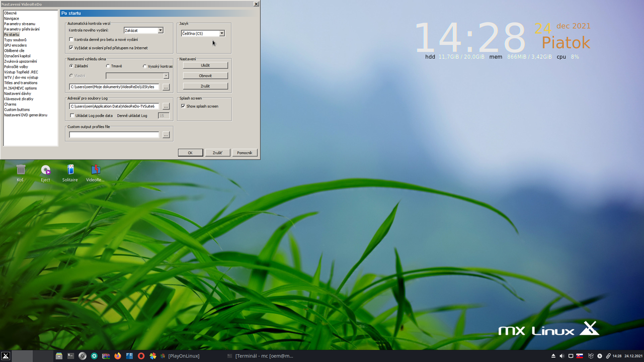Open the volume control in the tray
Screen dimensions: 644x362
(x=562, y=356)
